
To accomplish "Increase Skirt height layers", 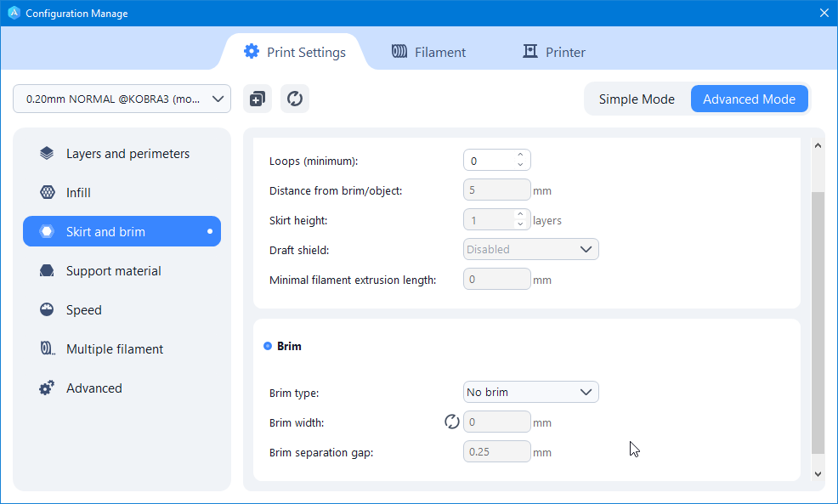I will [x=520, y=214].
